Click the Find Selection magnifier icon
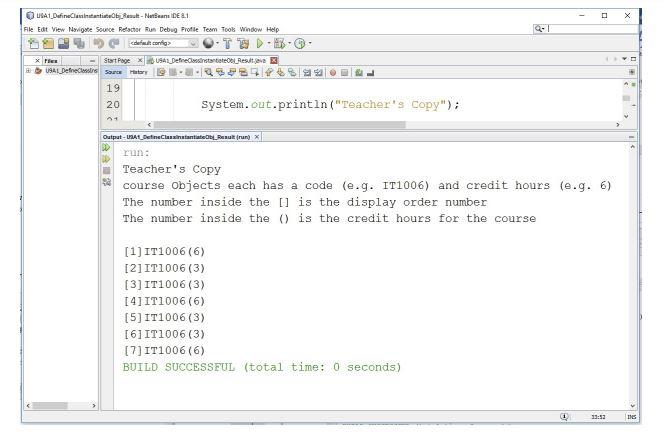Image resolution: width=665 pixels, height=437 pixels. click(208, 73)
